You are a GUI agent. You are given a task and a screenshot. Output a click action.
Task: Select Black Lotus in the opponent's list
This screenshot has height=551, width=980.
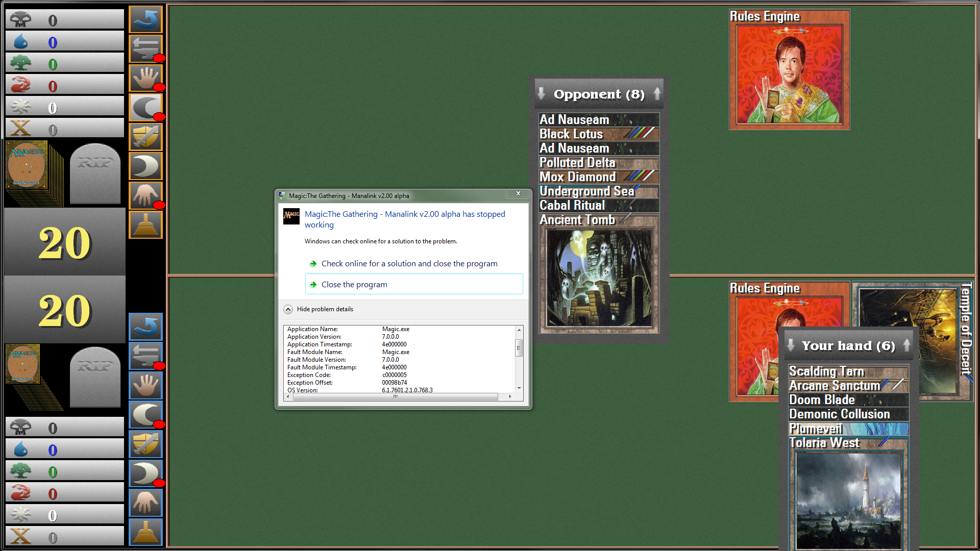[571, 134]
